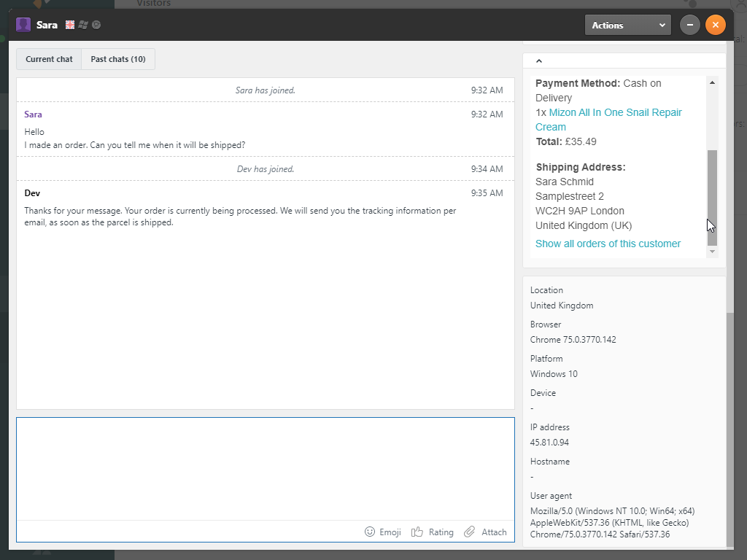
Task: Click into the chat message input box
Action: pos(265,468)
